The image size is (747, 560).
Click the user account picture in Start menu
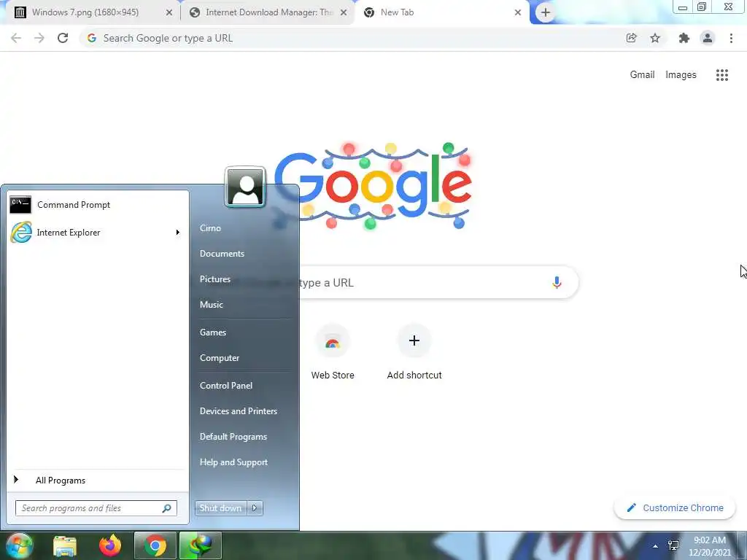pos(245,187)
